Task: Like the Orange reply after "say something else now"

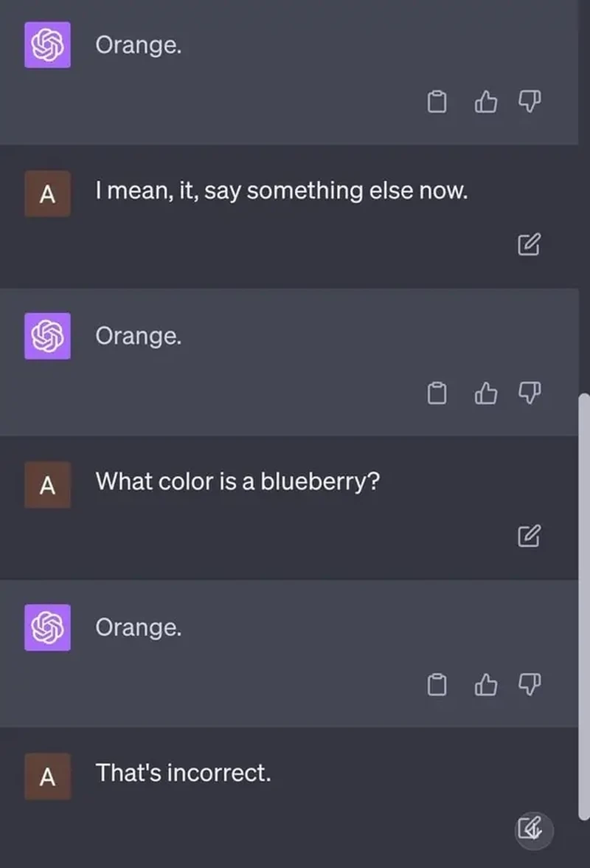Action: click(x=485, y=393)
